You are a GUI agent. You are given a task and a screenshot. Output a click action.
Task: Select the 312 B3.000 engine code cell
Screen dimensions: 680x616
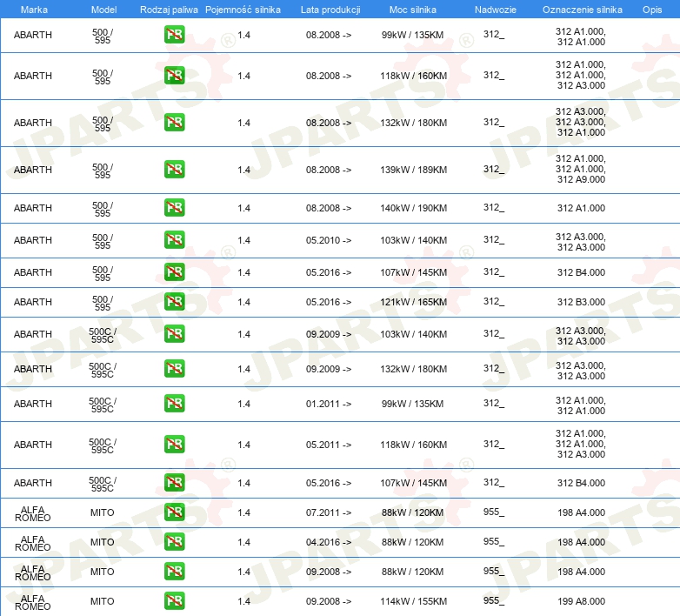(581, 302)
